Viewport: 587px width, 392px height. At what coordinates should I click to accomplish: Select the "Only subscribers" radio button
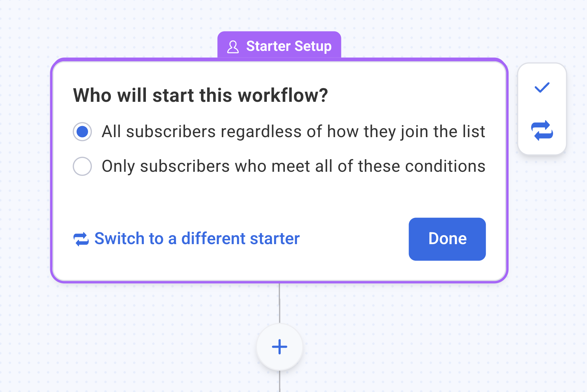click(x=82, y=166)
